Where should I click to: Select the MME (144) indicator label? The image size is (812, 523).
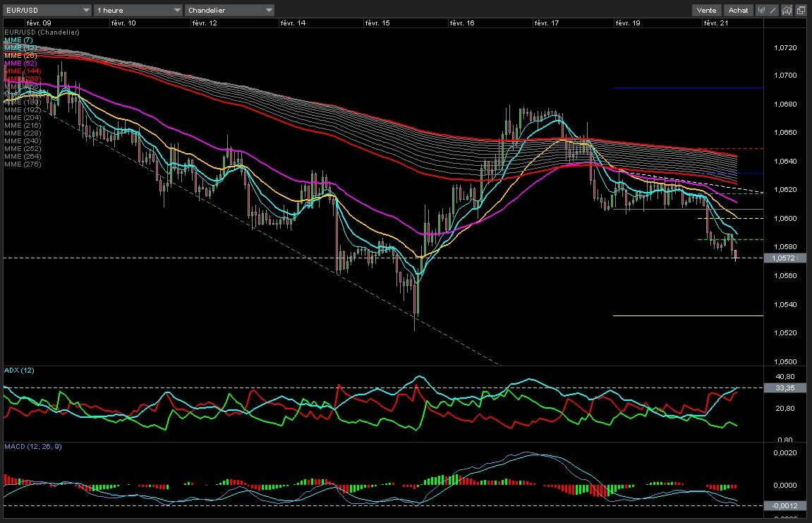23,71
